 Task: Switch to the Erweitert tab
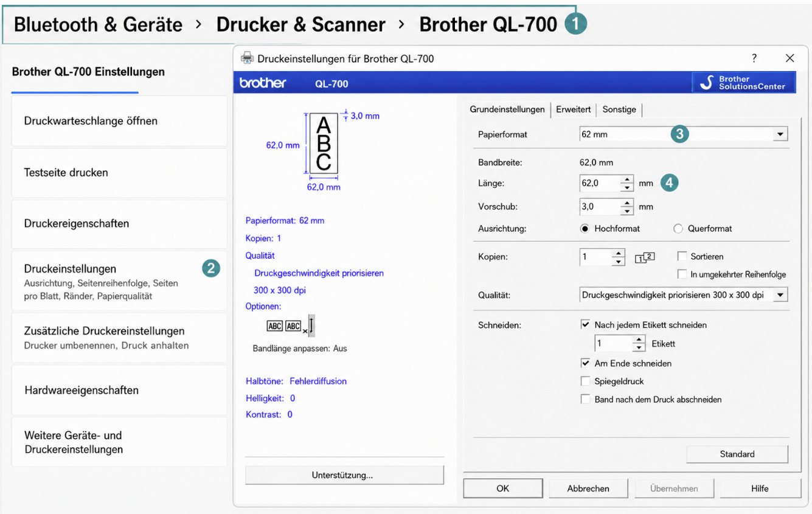(x=574, y=109)
